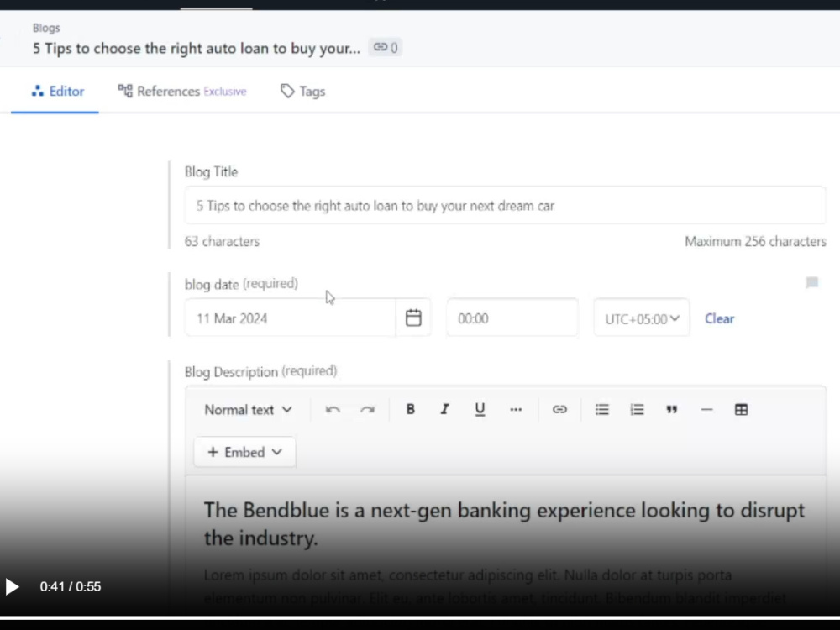Screen dimensions: 840x630
Task: Insert a table into the description
Action: [x=742, y=409]
